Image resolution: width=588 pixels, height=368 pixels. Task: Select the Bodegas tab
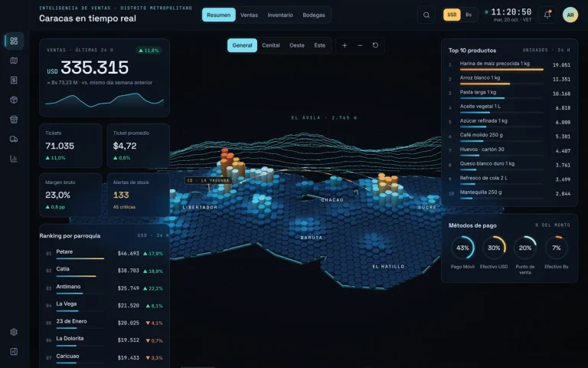coord(314,15)
